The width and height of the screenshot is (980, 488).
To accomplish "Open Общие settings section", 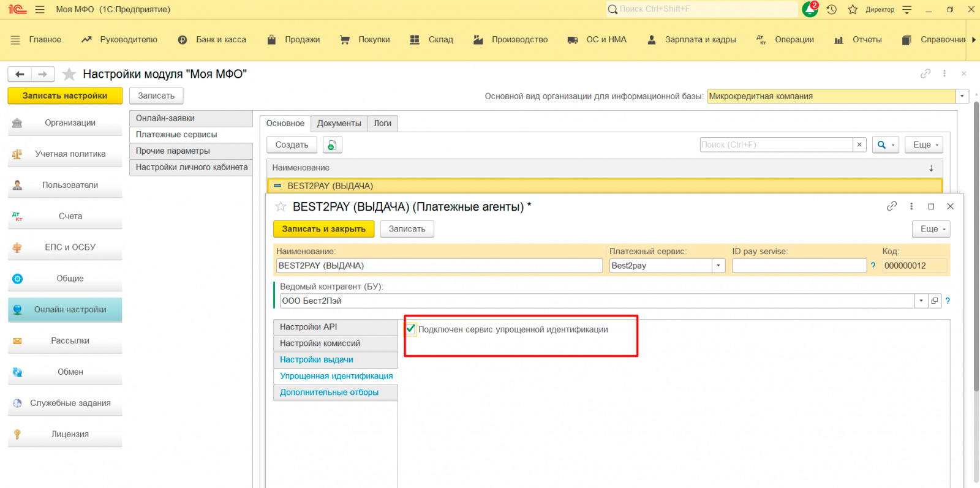I will (65, 279).
